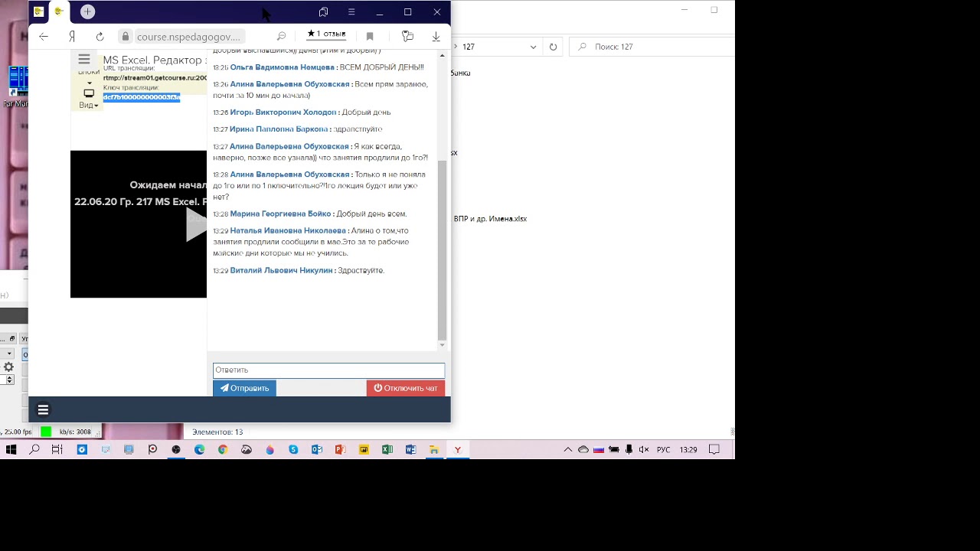Select the active second browser tab
This screenshot has height=551, width=980.
tap(59, 11)
